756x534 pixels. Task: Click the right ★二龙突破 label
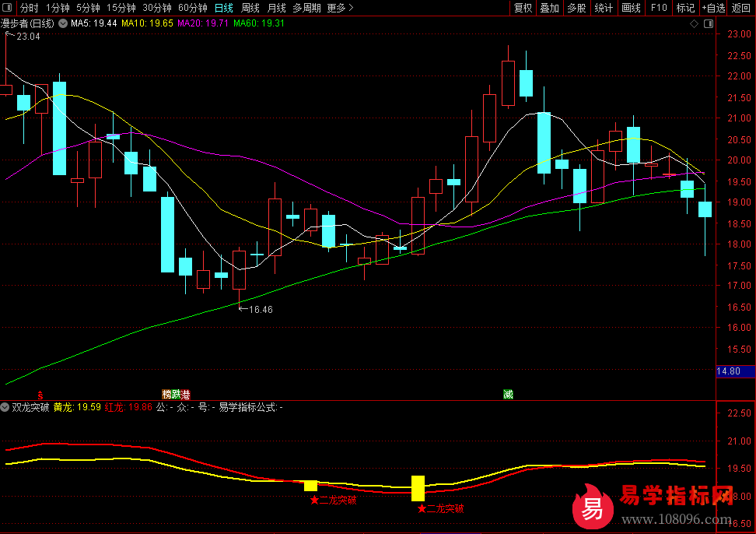pos(440,508)
